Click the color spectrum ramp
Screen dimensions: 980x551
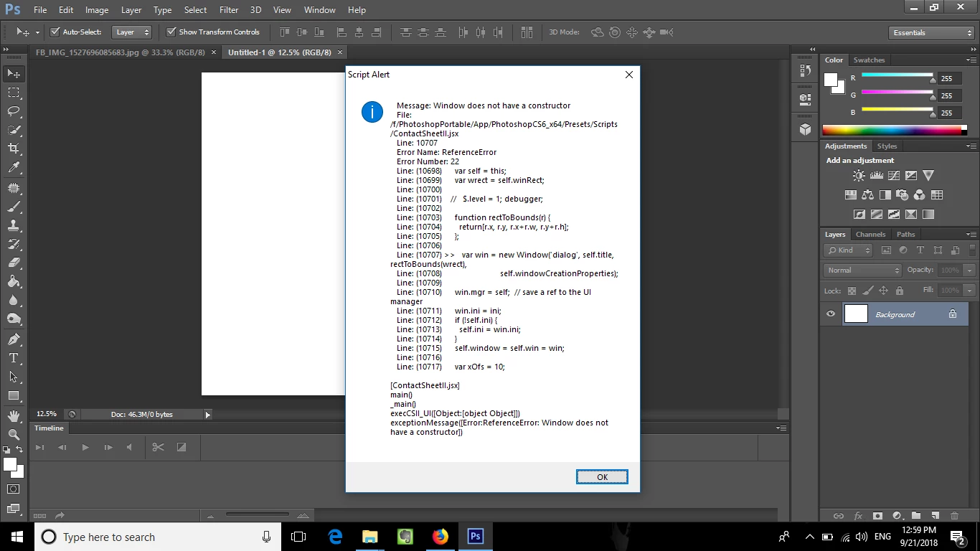895,130
